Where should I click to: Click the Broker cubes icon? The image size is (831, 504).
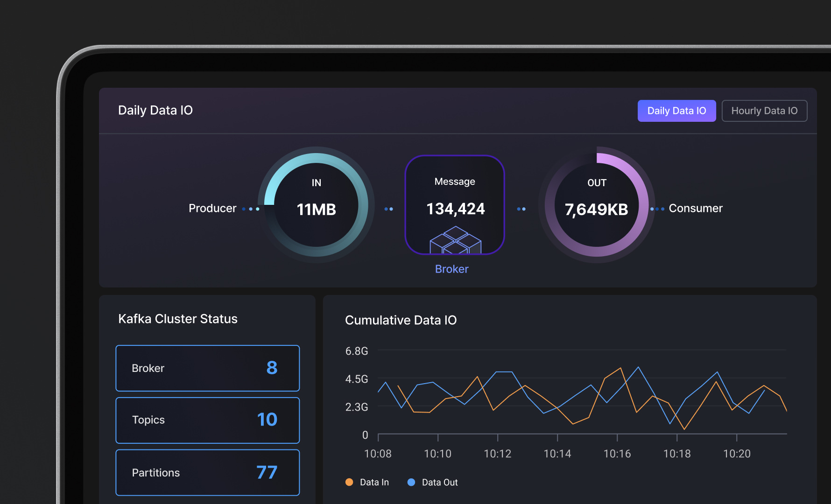click(455, 240)
